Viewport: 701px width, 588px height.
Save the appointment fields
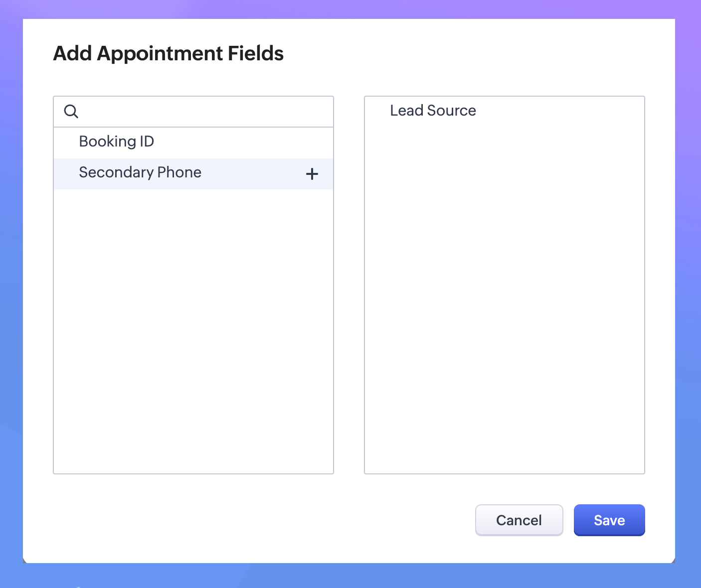pyautogui.click(x=609, y=520)
